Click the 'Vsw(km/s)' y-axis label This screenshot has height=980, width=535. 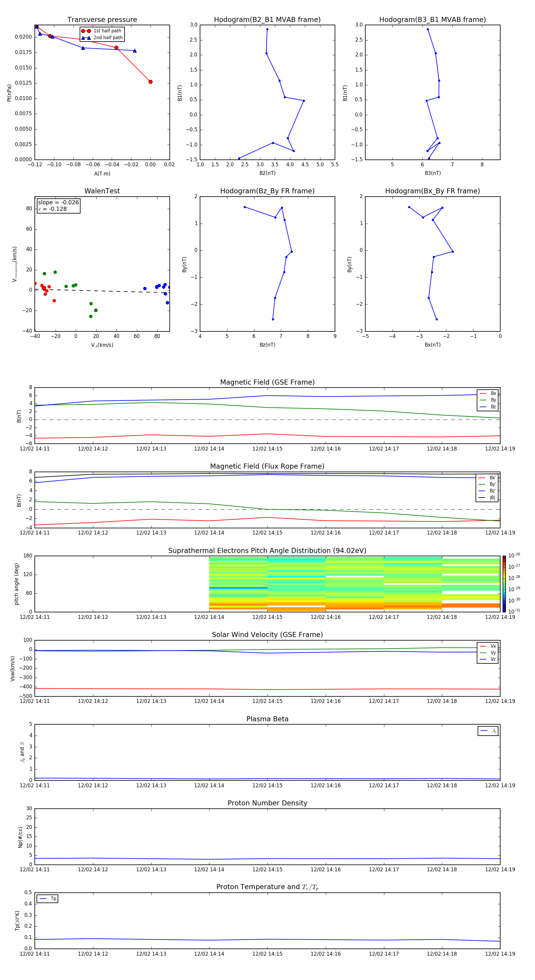pyautogui.click(x=12, y=668)
